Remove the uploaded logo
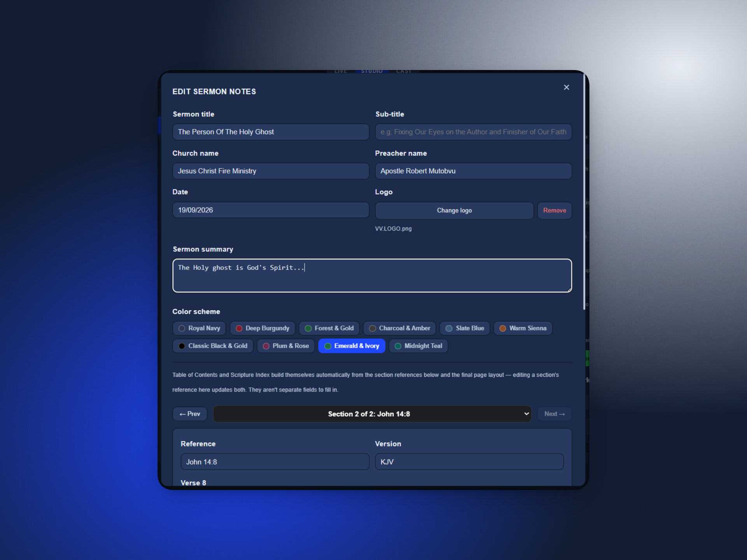The image size is (747, 560). [554, 210]
